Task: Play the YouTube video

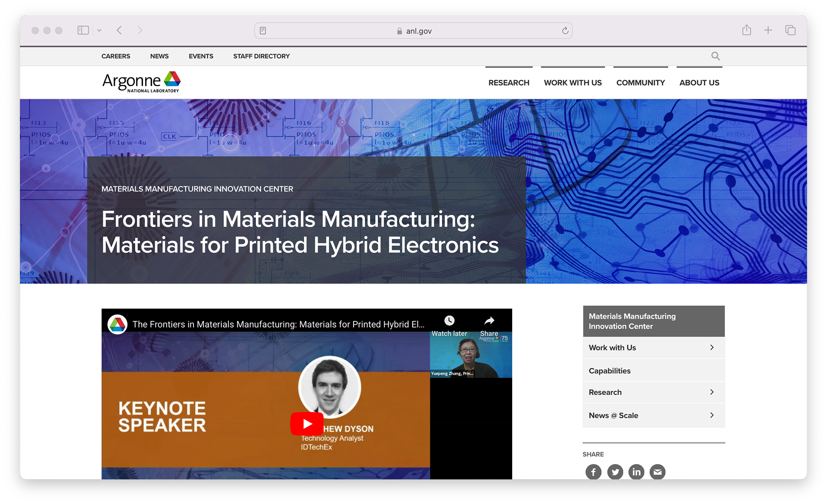Action: [307, 424]
